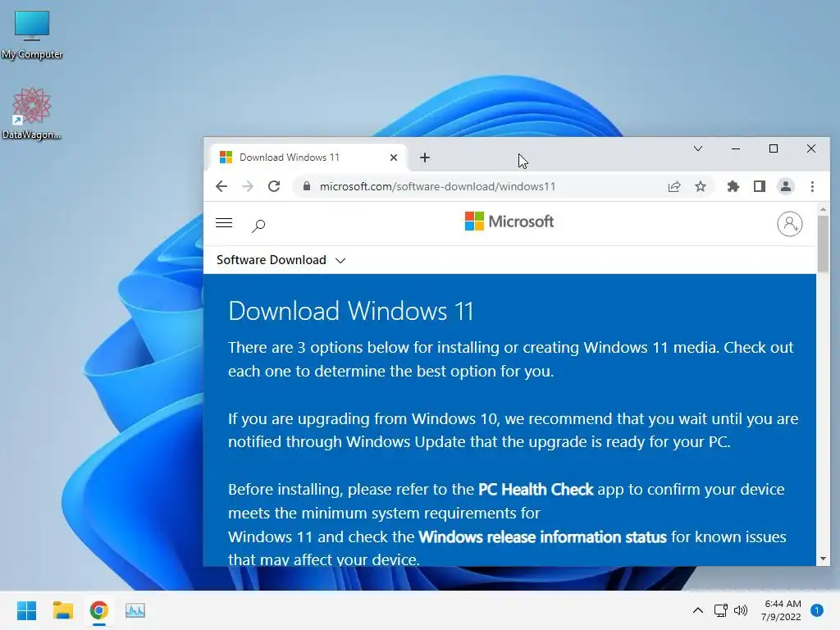Open the My Computer desktop icon
The image size is (840, 630).
pos(32,34)
